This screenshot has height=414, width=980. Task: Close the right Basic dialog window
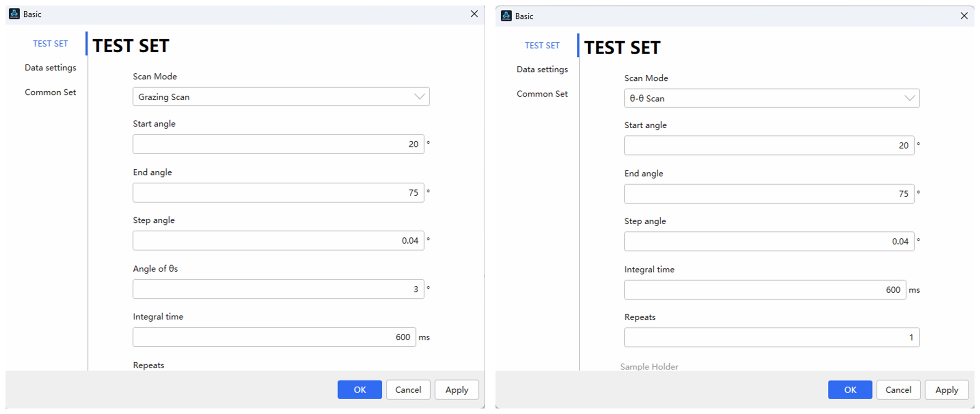pyautogui.click(x=964, y=16)
